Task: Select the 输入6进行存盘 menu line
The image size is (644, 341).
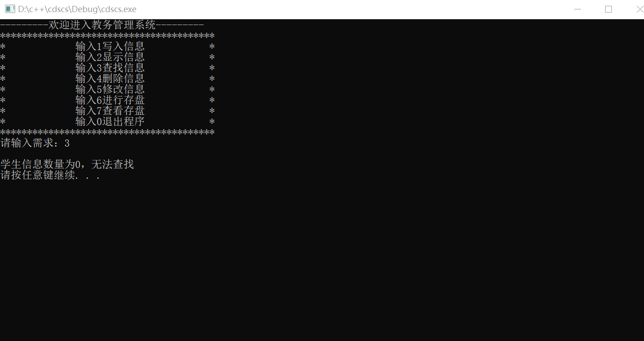Action: [x=110, y=100]
